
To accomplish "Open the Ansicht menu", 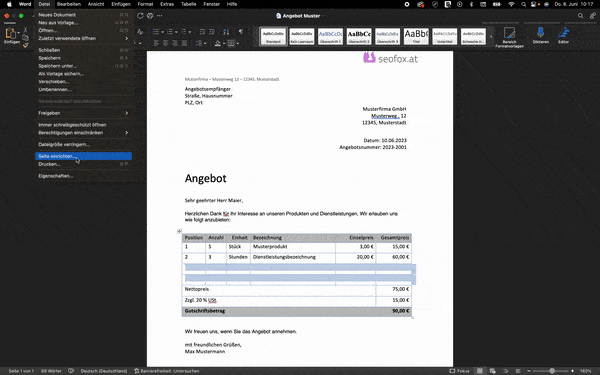I will (x=96, y=4).
